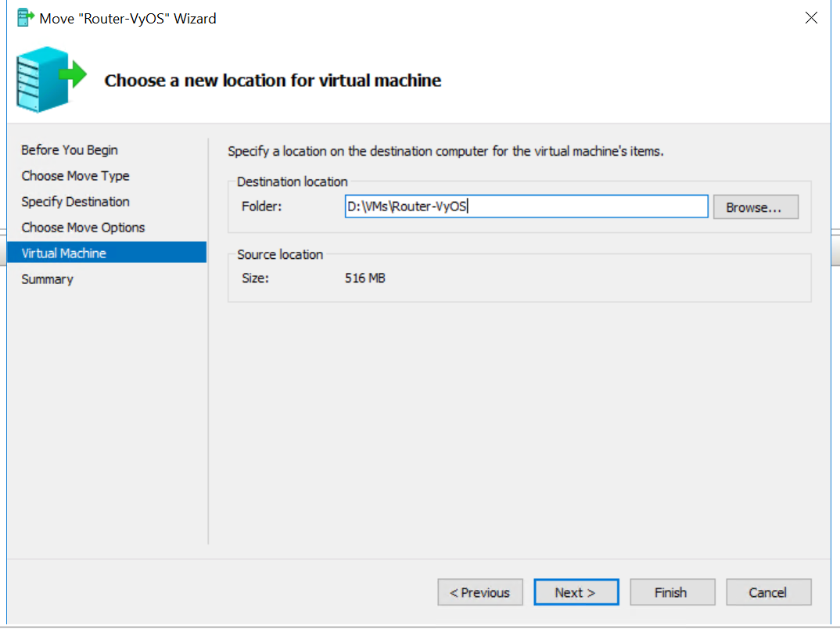
Task: Open the Choose Move Type step
Action: click(x=76, y=176)
